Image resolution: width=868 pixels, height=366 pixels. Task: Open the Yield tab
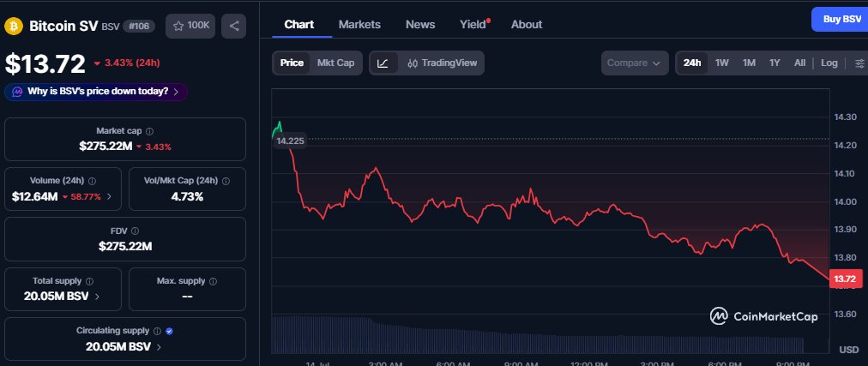click(x=473, y=24)
